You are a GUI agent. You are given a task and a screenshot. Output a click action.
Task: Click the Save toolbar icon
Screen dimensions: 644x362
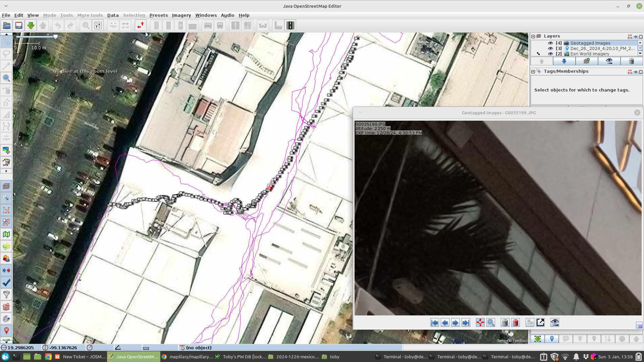(19, 25)
